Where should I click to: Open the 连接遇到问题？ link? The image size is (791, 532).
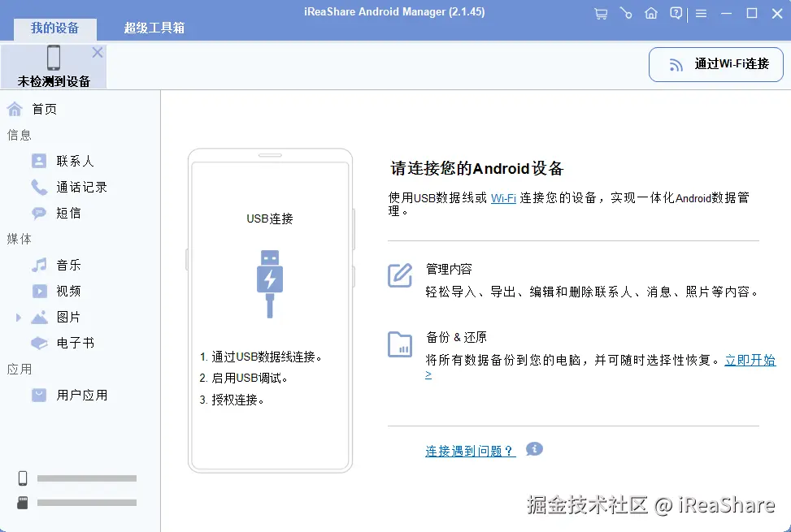coord(470,451)
